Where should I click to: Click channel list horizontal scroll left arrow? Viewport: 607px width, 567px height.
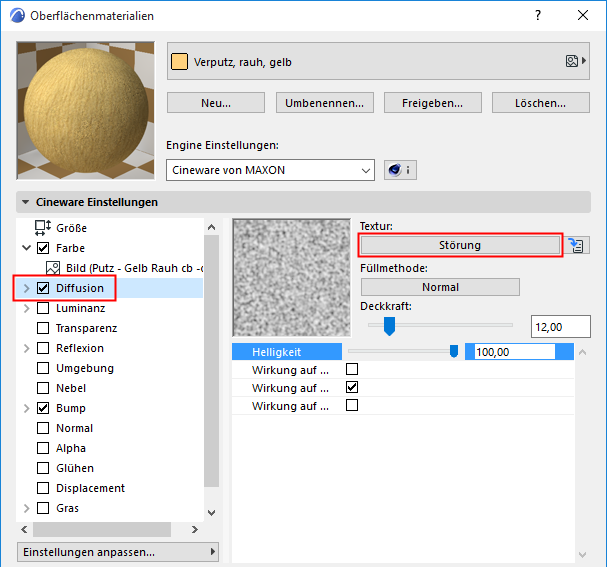[24, 529]
